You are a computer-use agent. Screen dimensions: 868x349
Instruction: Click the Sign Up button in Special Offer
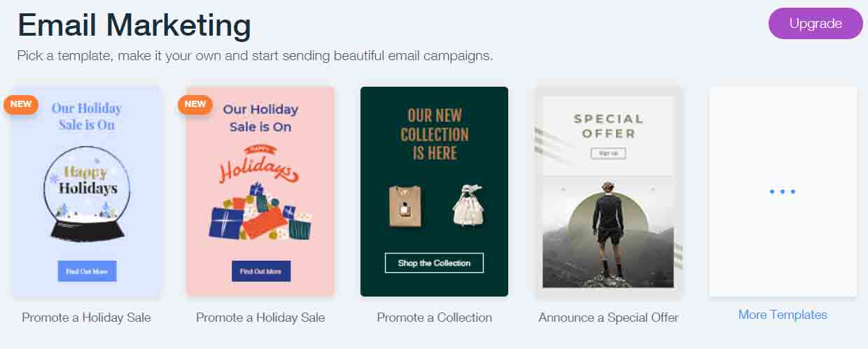[608, 153]
